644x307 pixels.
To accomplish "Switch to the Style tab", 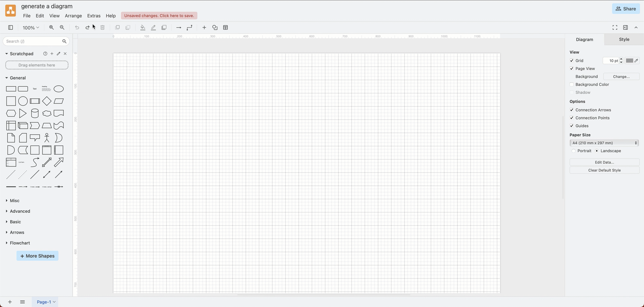I will pyautogui.click(x=624, y=39).
